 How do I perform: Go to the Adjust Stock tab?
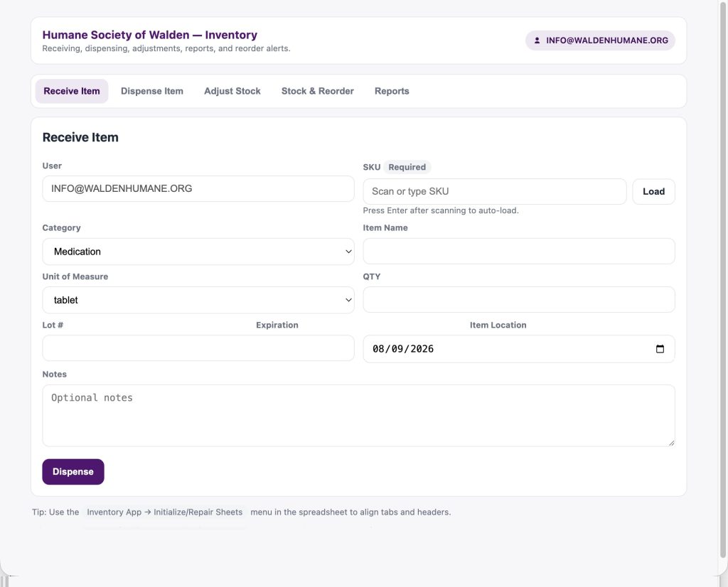coord(232,91)
